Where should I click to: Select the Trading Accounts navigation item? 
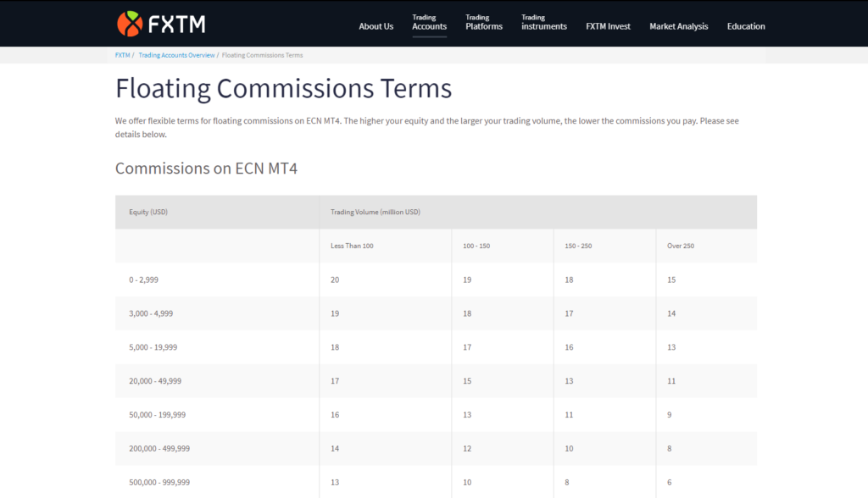(429, 21)
